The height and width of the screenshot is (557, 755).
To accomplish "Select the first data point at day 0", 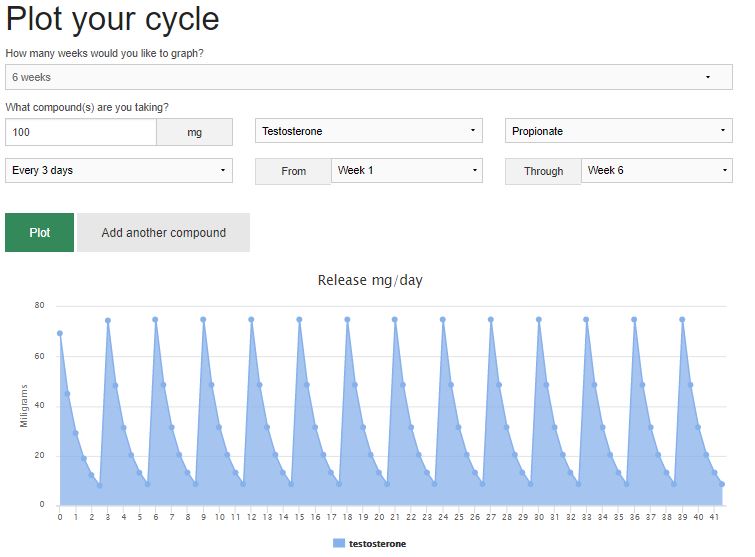I will tap(60, 334).
